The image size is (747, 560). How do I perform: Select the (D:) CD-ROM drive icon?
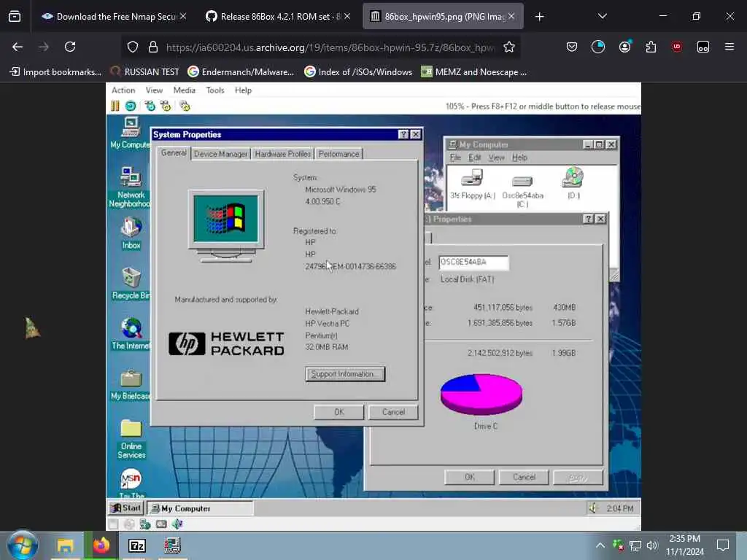[573, 183]
